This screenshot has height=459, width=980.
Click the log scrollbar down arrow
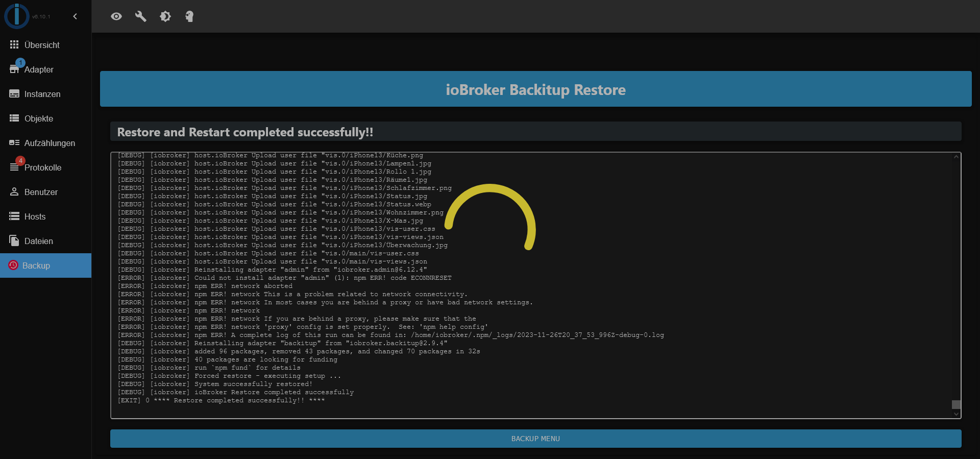pos(957,414)
